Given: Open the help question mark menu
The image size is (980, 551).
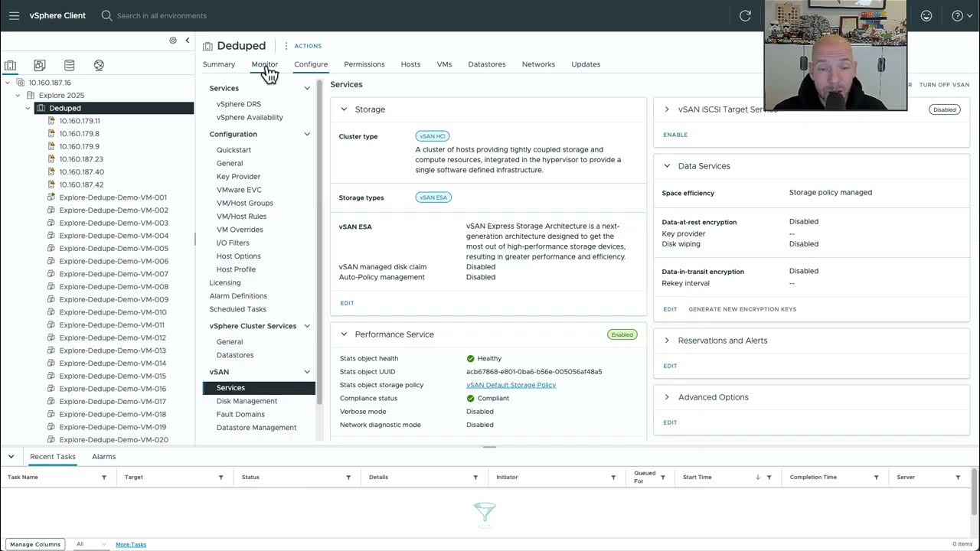Looking at the screenshot, I should coord(957,15).
